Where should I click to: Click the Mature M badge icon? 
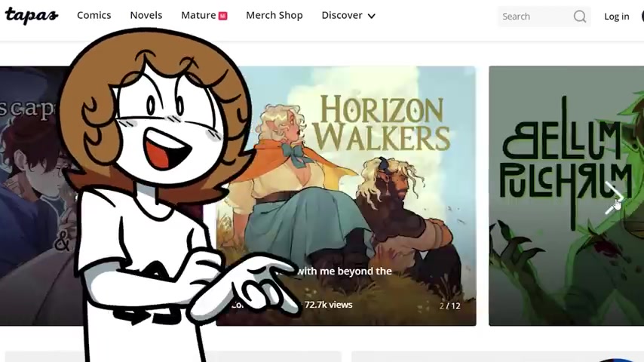[223, 16]
